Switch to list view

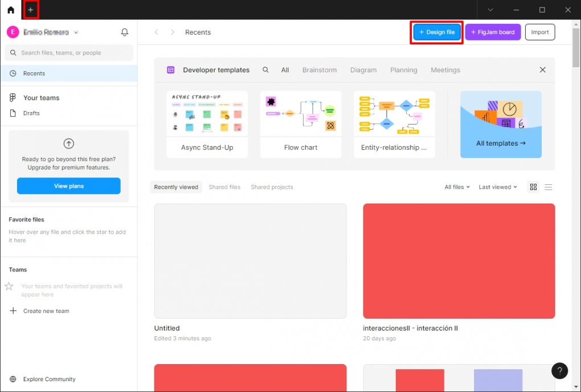tap(549, 187)
